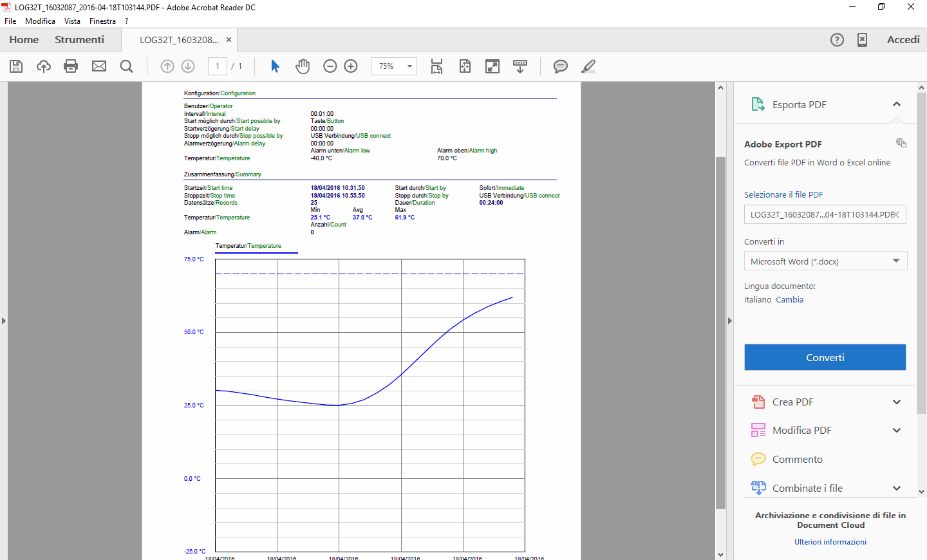Open the Ulteriori informazioni link
This screenshot has width=927, height=560.
[830, 542]
